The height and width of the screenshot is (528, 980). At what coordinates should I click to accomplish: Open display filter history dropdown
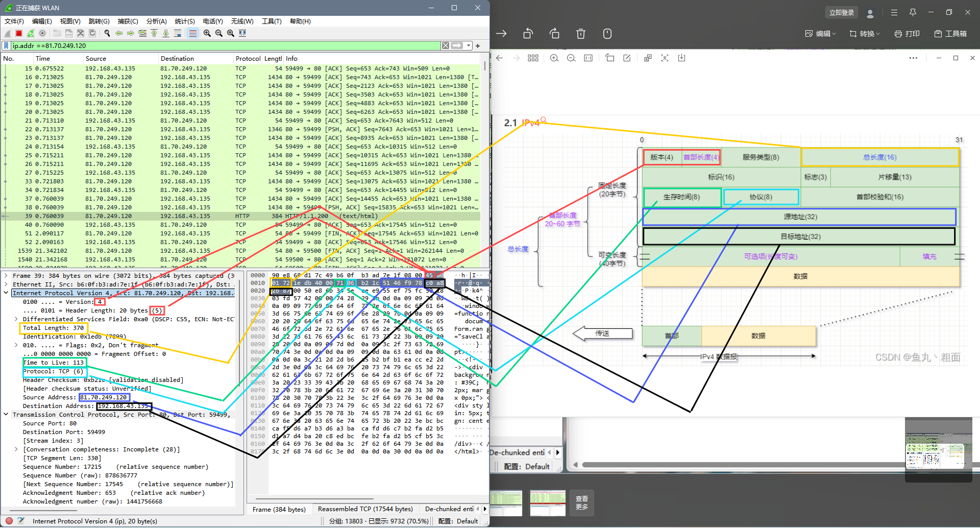469,45
